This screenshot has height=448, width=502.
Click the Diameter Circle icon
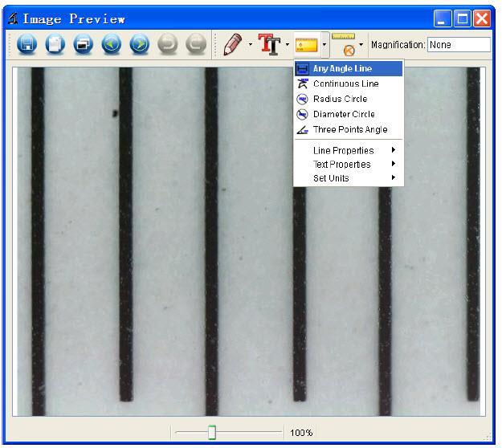pyautogui.click(x=302, y=114)
